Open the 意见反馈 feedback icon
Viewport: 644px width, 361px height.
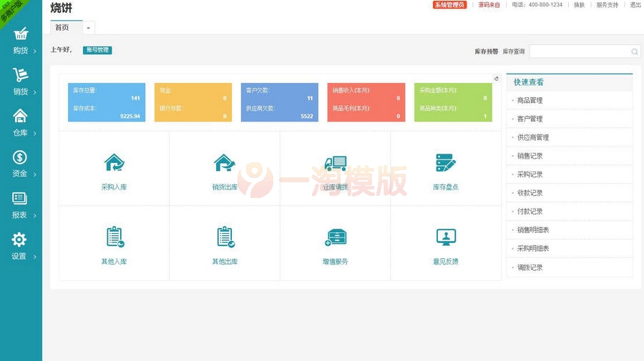click(x=445, y=237)
